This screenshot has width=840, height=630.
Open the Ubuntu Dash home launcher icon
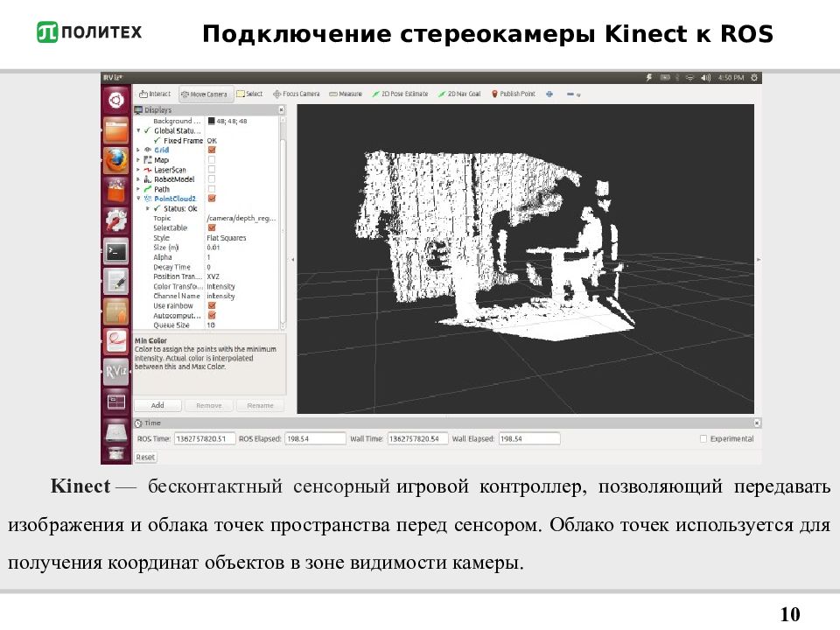(116, 100)
